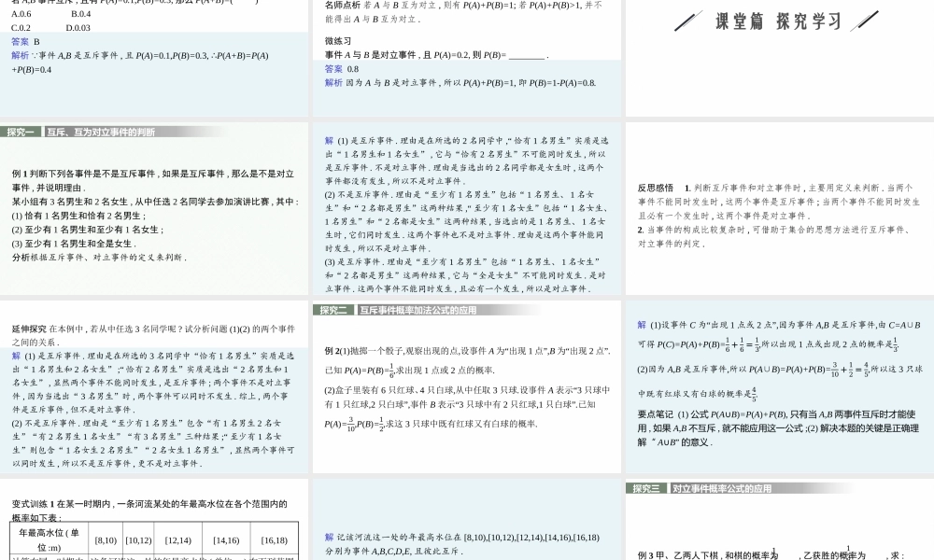
Task: Select the 例1 question slide text
Action: coord(153,215)
